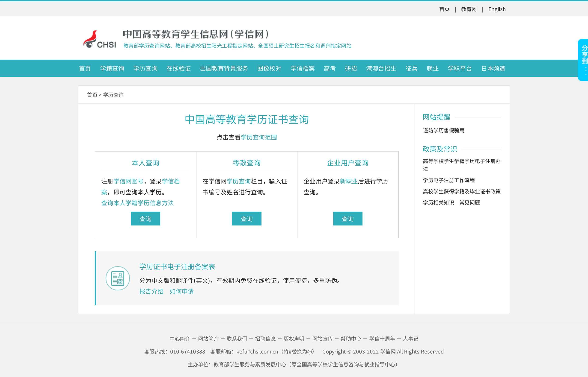Open 查询本人学籍学历信息方法 link
The height and width of the screenshot is (377, 588).
click(137, 203)
